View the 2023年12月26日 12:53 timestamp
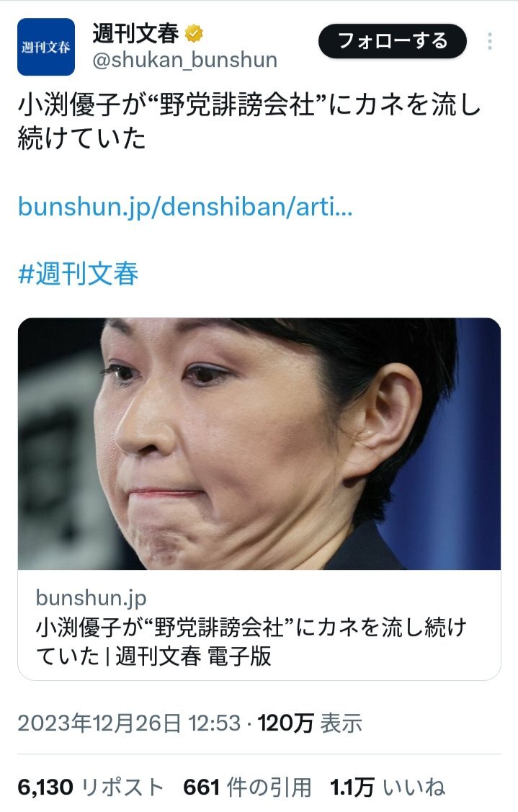The width and height of the screenshot is (518, 812). tap(129, 723)
